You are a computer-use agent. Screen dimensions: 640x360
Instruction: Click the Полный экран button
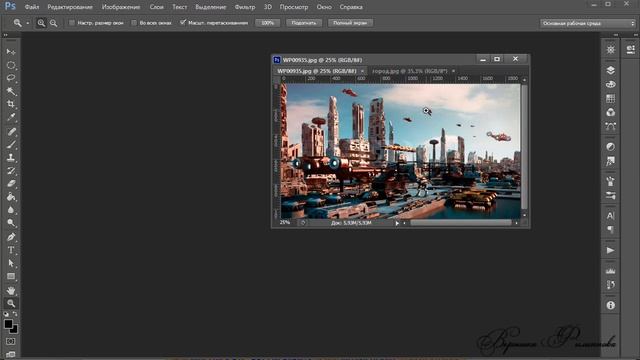(350, 23)
